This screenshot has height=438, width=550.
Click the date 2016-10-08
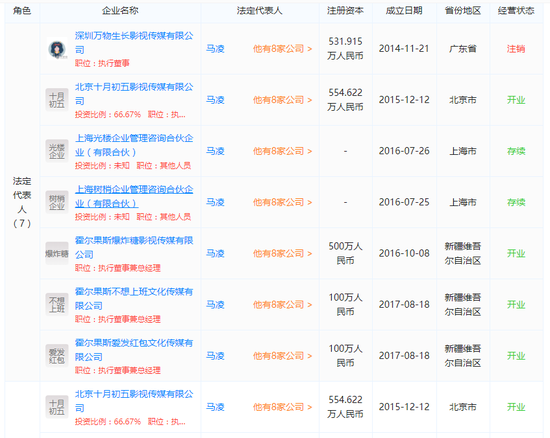(404, 254)
